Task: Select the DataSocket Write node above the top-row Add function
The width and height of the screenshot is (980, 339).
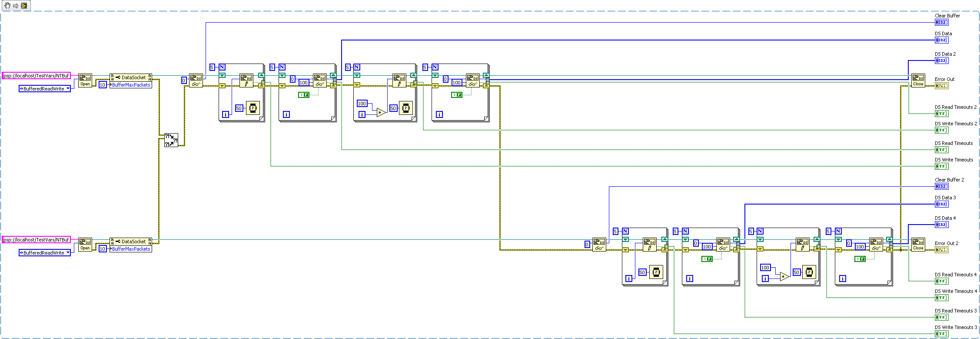Action: (x=399, y=81)
